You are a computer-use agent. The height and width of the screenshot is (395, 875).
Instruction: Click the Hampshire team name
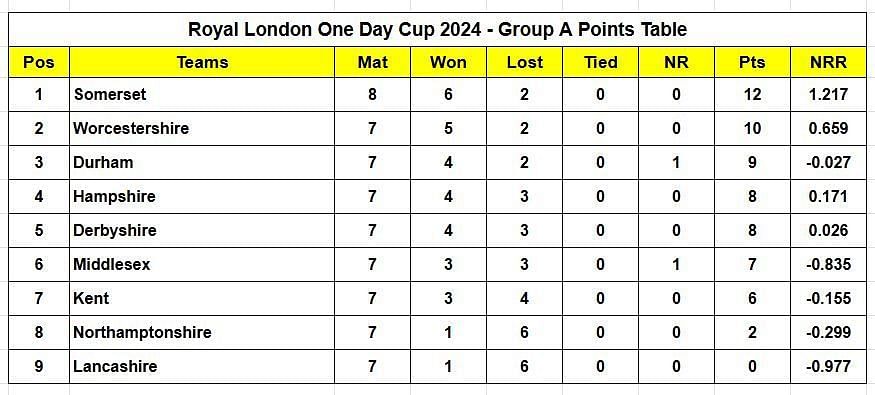click(114, 196)
